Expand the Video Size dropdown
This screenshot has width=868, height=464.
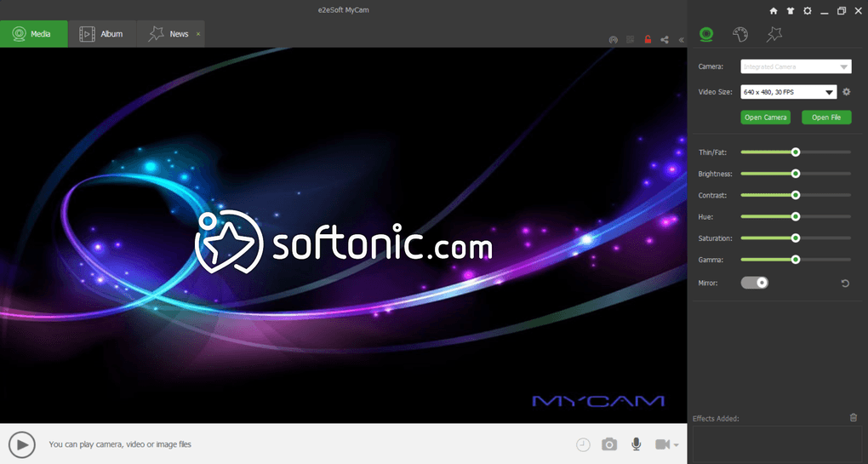788,92
